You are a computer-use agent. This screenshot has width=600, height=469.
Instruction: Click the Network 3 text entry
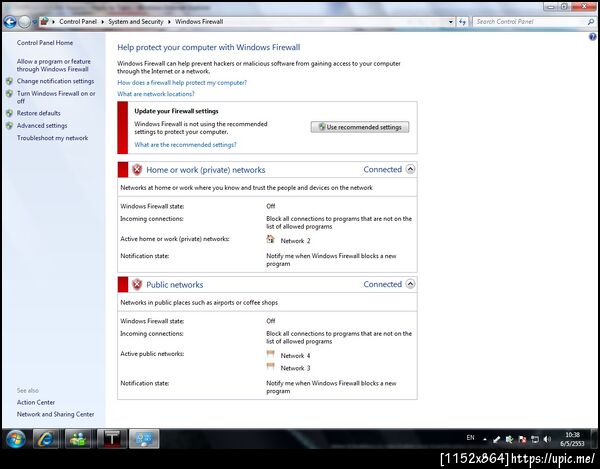(295, 368)
